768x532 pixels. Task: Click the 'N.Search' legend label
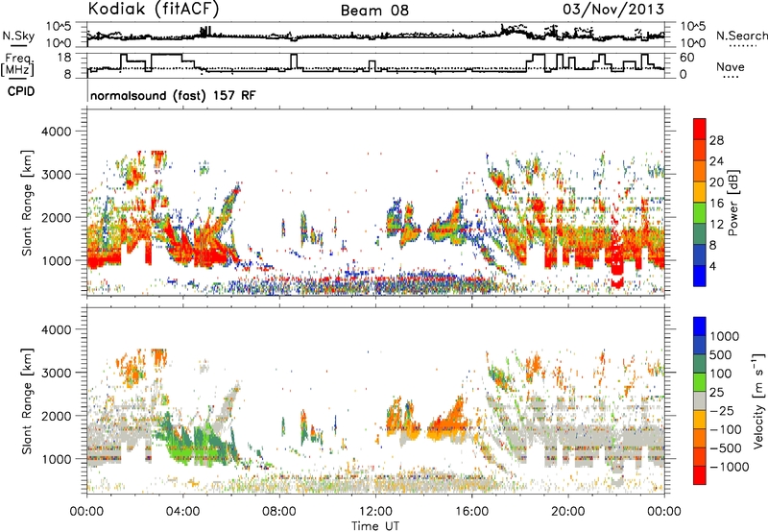742,36
